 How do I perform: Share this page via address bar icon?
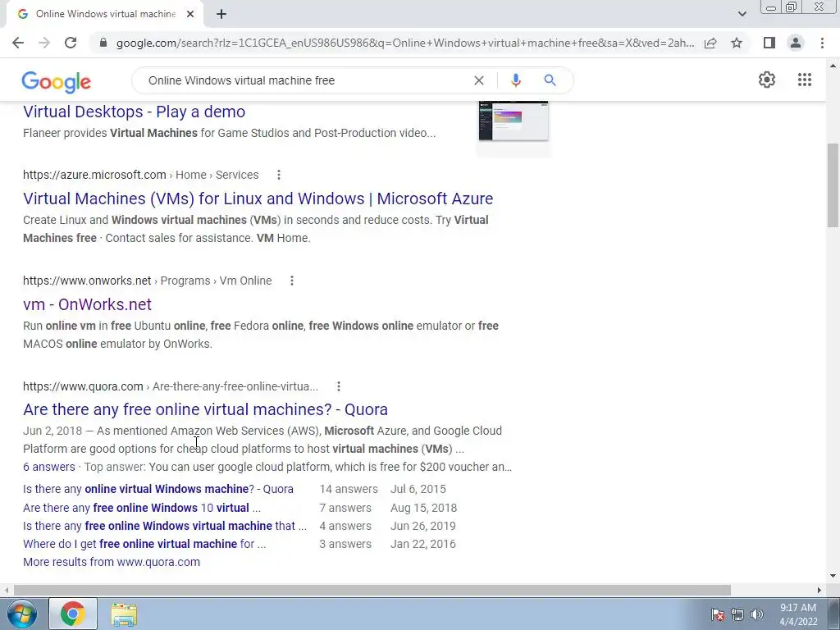click(x=710, y=43)
